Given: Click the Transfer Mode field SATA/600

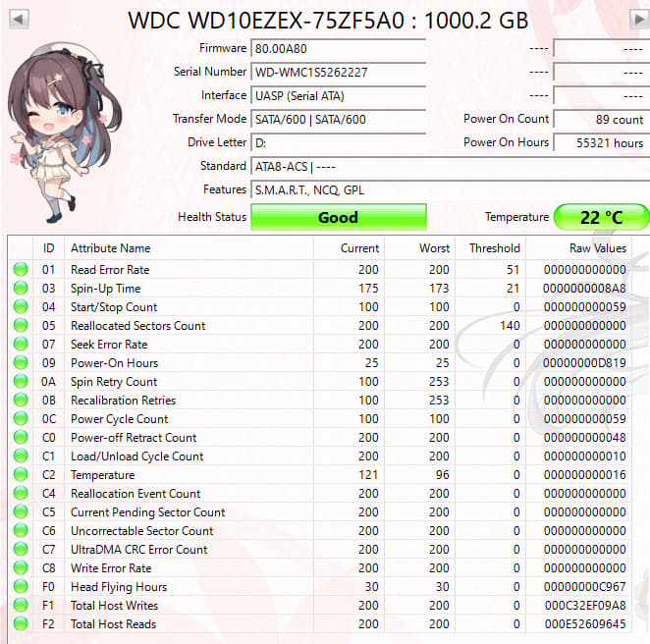Looking at the screenshot, I should [x=339, y=120].
